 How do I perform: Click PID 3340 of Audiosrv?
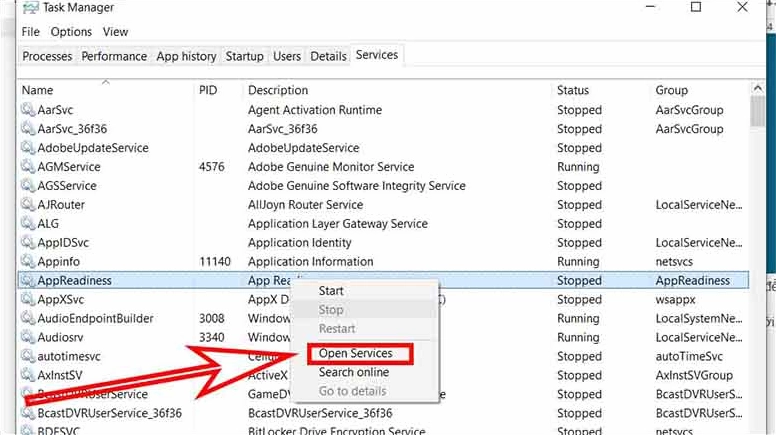coord(211,337)
